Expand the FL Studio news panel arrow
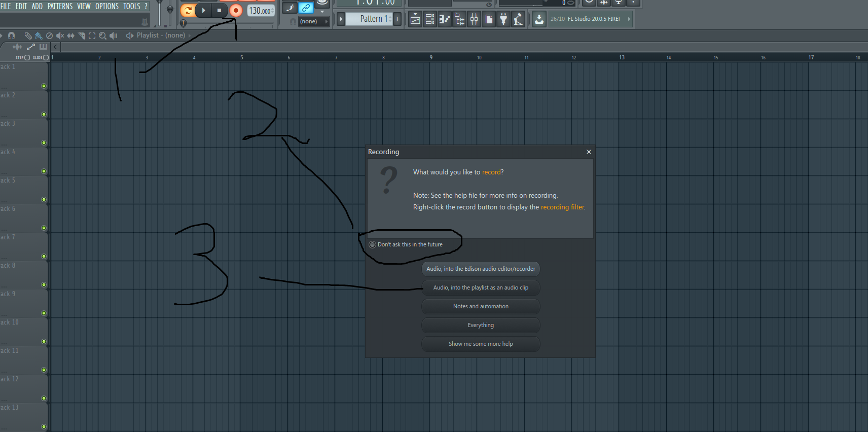Screen dimensions: 868x432 629,19
